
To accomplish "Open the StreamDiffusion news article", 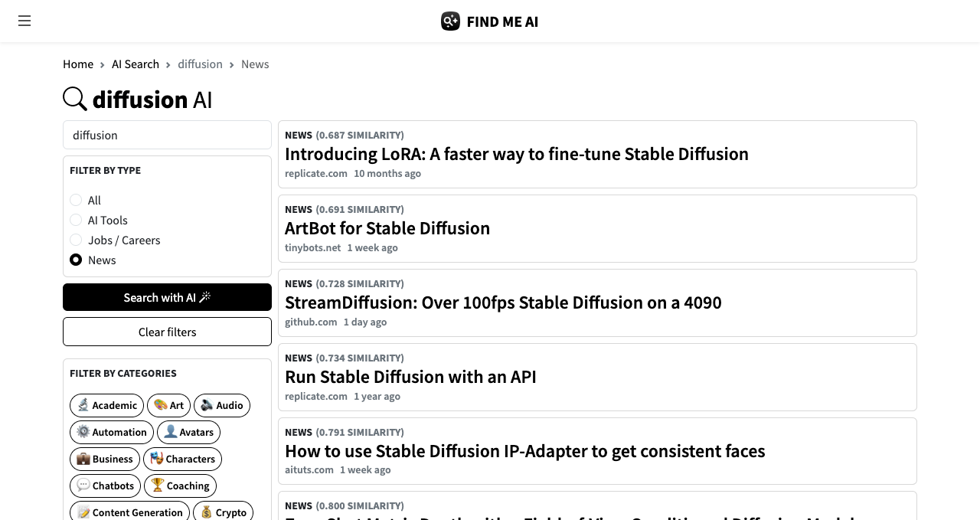I will point(503,303).
